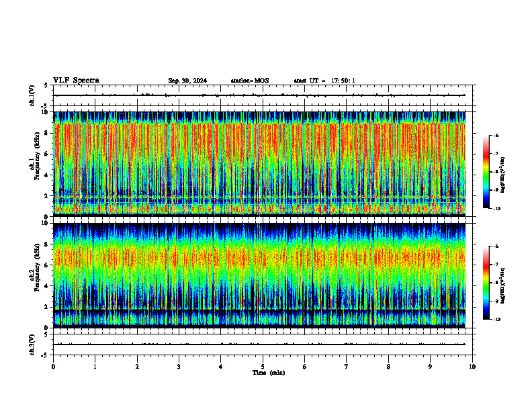Screen dimensions: 532x411
Task: Click time axis tick label "1"
Action: point(95,367)
